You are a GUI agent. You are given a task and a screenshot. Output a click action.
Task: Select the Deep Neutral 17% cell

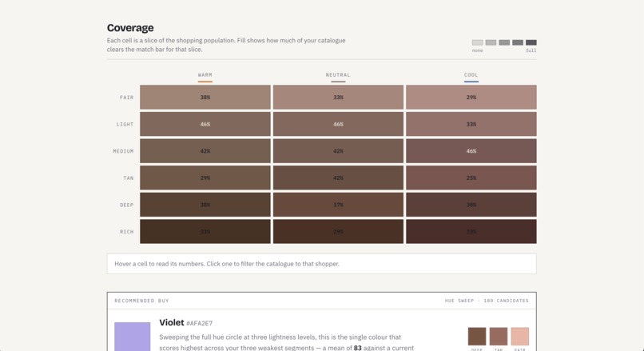click(x=338, y=205)
